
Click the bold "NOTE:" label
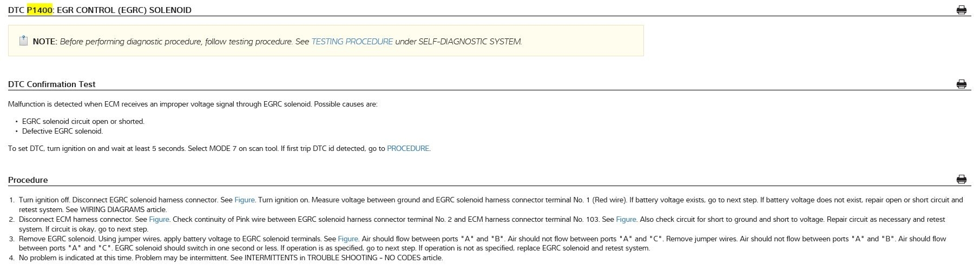coord(45,42)
